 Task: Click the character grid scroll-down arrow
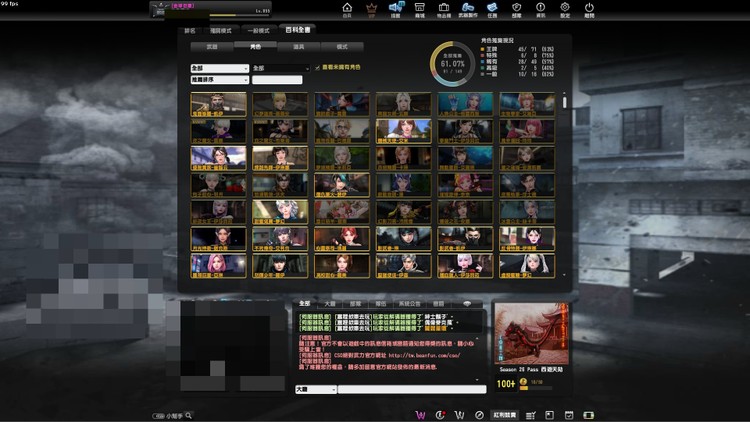[564, 275]
